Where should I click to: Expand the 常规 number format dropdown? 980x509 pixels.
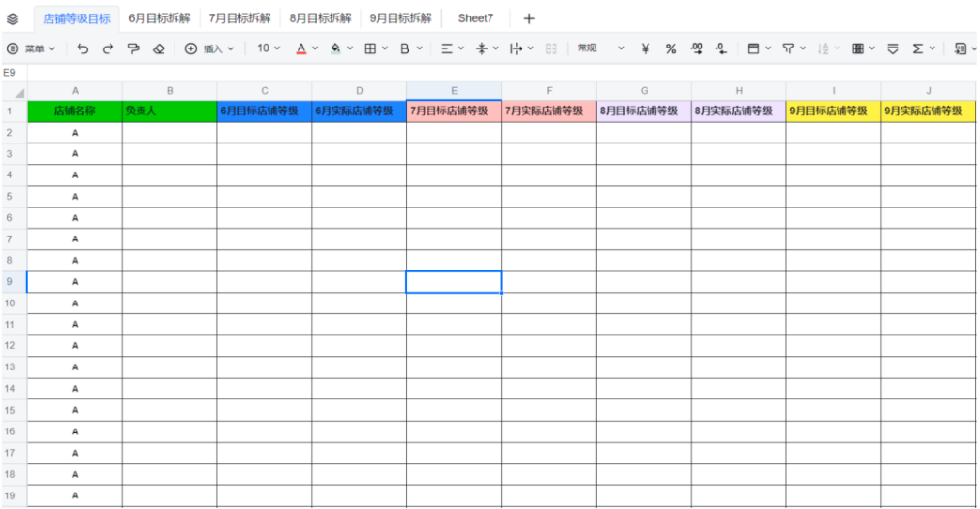click(601, 48)
